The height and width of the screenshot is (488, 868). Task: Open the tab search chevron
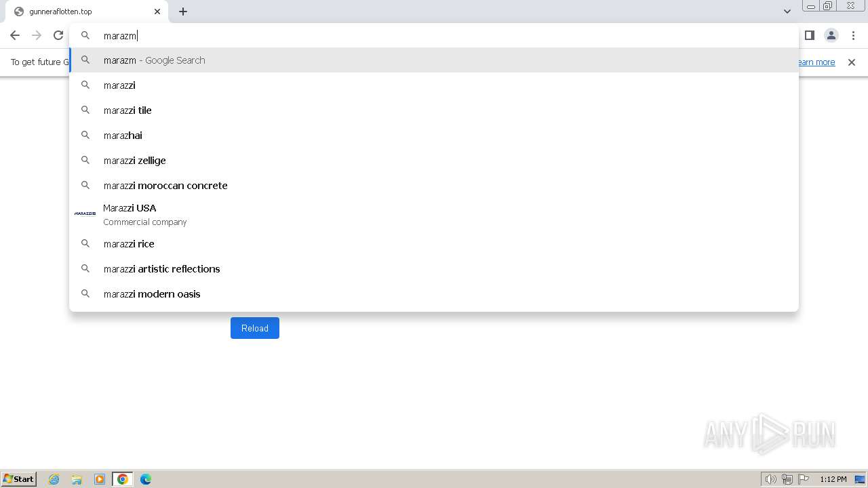pos(787,12)
